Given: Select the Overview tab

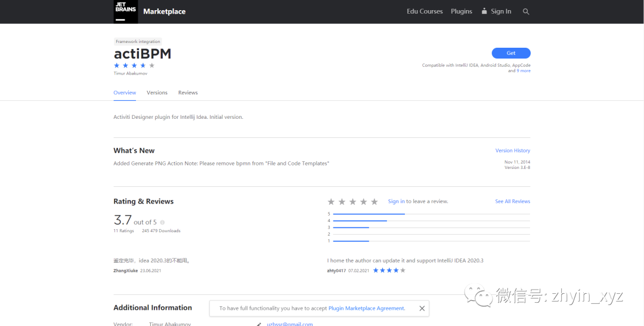Looking at the screenshot, I should click(x=125, y=93).
